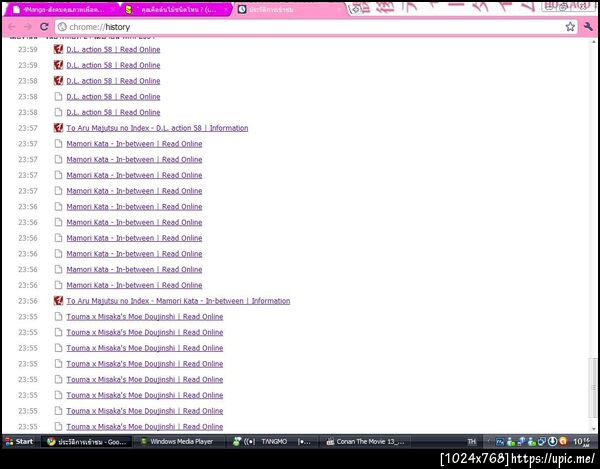Viewport: 600px width, 469px height.
Task: Switch to the Manga tab
Action: (x=59, y=10)
